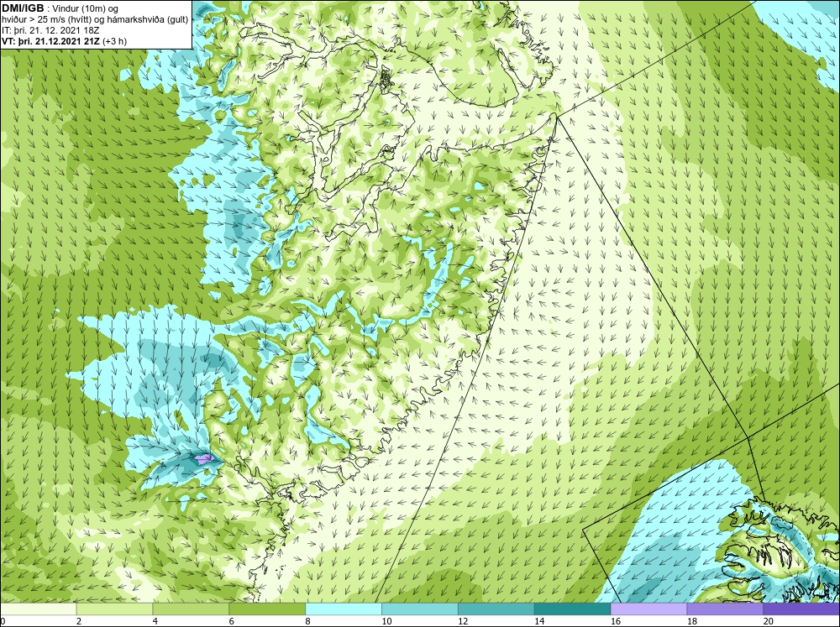Click the '8' label on the color scale
Viewport: 840px width, 627px height.
308,621
